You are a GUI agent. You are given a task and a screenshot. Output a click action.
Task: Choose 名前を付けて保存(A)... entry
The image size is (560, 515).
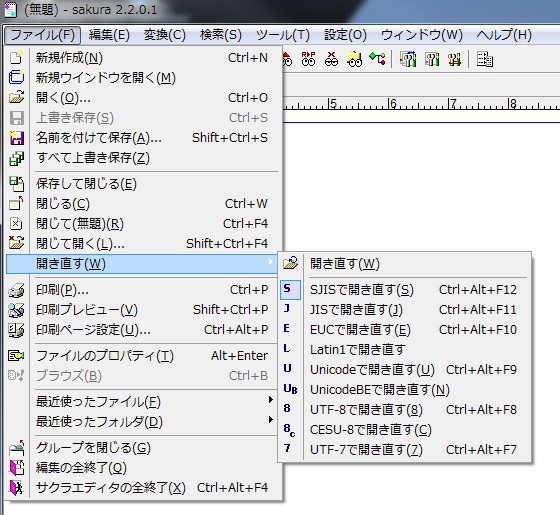(x=142, y=138)
